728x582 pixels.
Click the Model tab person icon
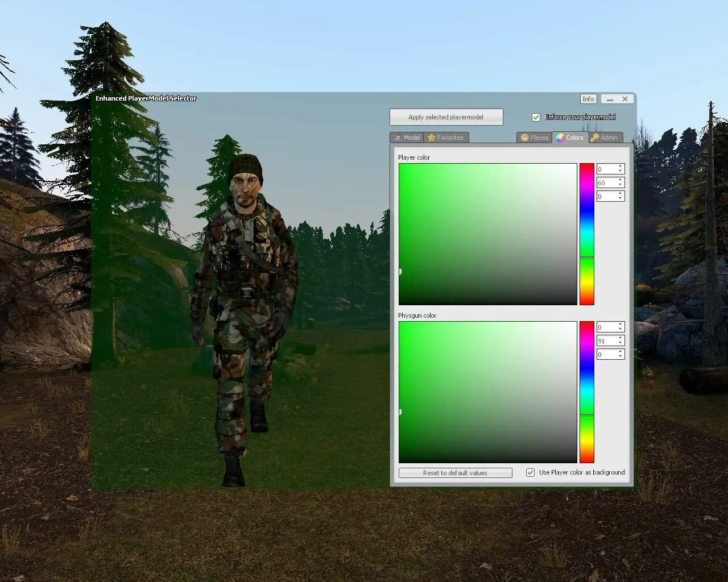tap(398, 138)
